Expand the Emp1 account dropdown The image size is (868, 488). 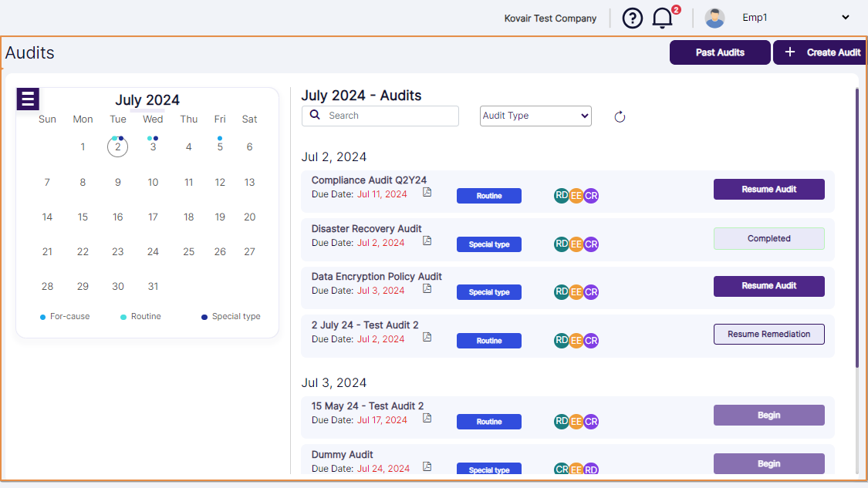click(x=846, y=18)
